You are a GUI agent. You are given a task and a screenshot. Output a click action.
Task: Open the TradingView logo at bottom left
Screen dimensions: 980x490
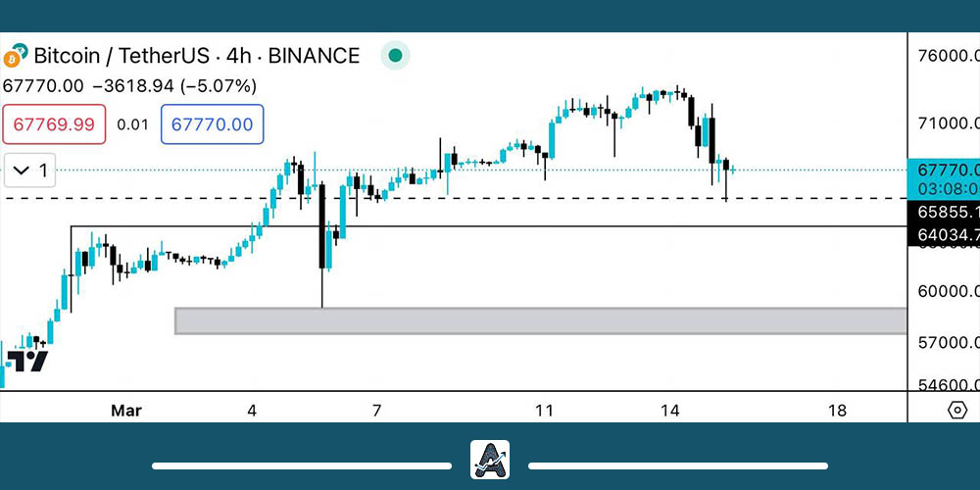click(26, 361)
